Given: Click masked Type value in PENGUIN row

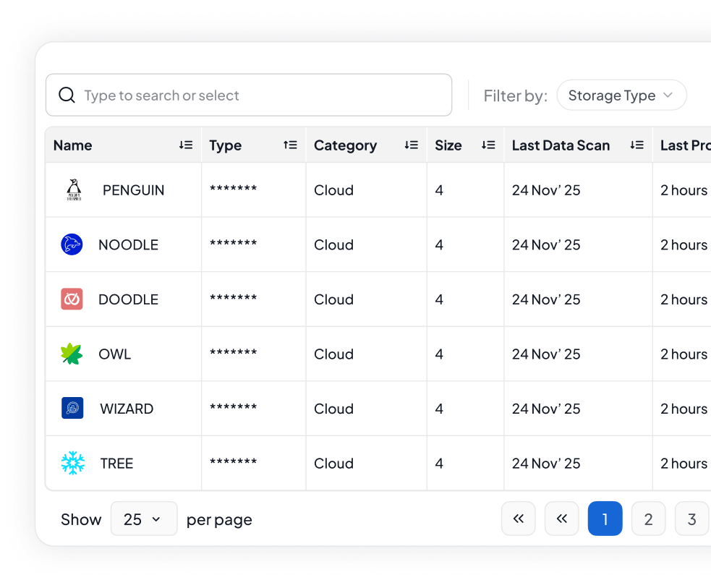Looking at the screenshot, I should click(233, 188).
